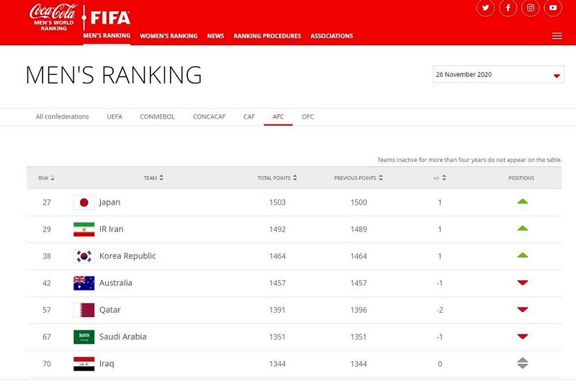The image size is (576, 392).
Task: Open the FIFA Twitter page icon
Action: [x=485, y=8]
